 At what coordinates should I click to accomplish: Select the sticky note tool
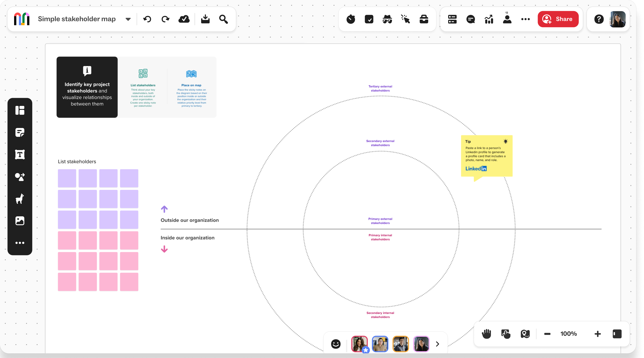pyautogui.click(x=20, y=132)
